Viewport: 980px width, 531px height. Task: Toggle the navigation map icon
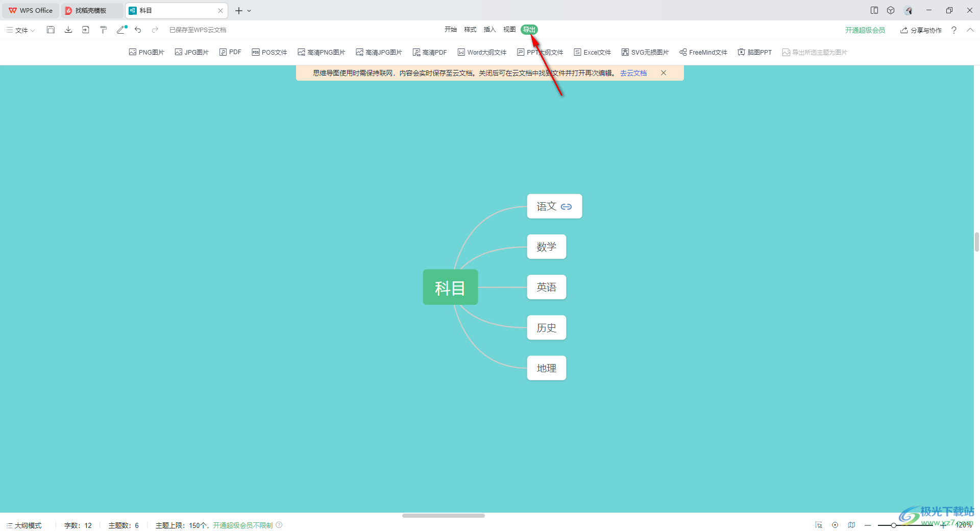click(x=851, y=525)
